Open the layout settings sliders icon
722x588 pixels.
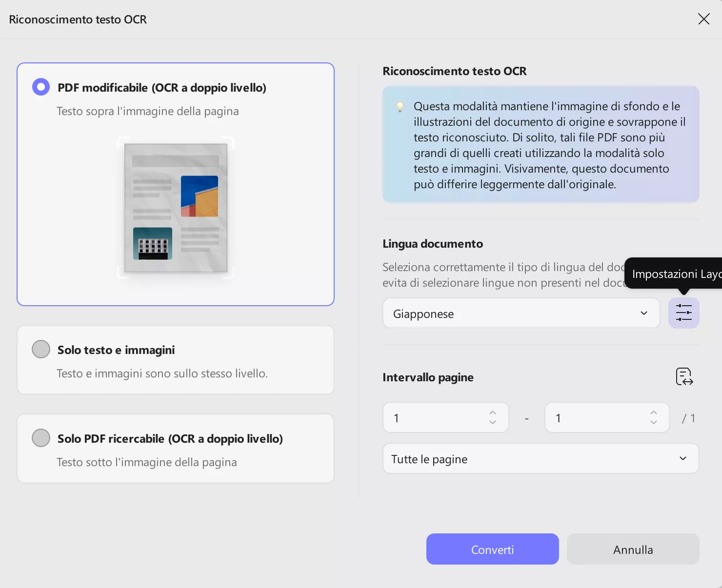[x=683, y=313]
